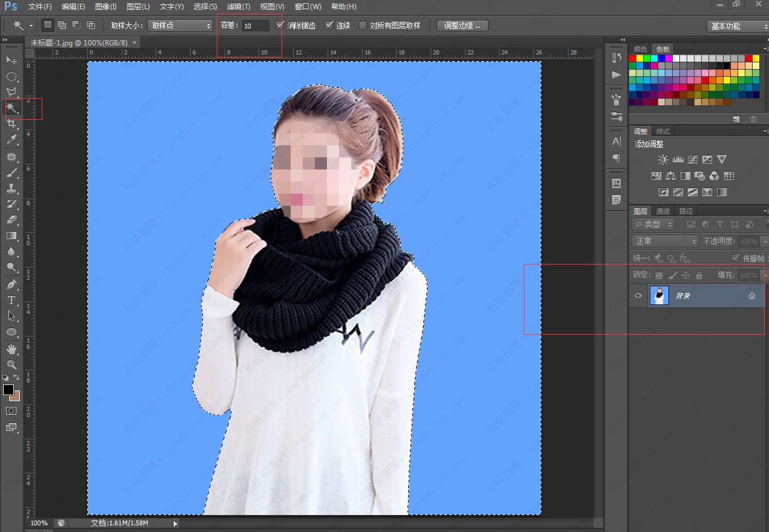
Task: Switch to the 样式 tab
Action: [x=663, y=131]
